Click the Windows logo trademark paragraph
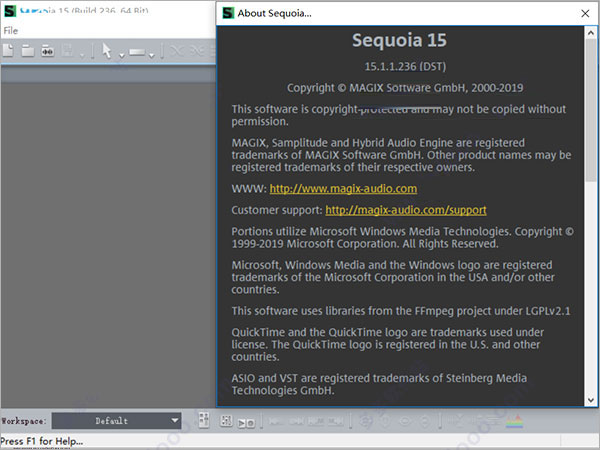Image resolution: width=600 pixels, height=450 pixels. pyautogui.click(x=393, y=277)
